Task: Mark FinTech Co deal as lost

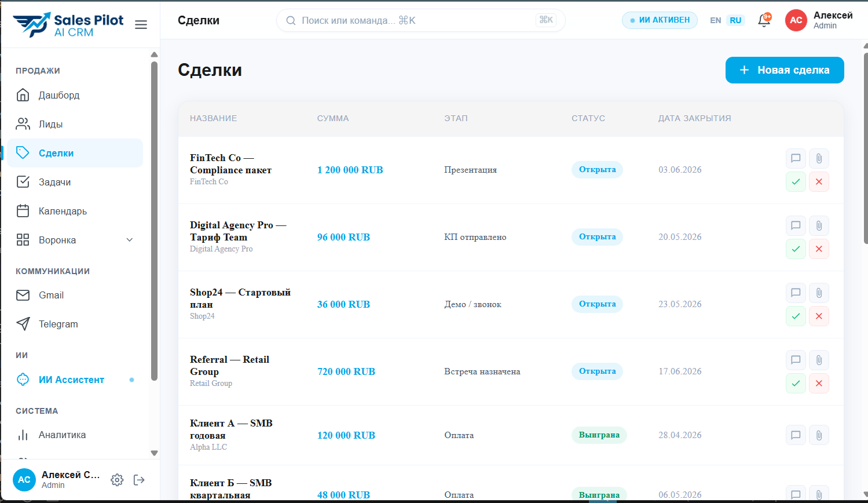Action: [x=819, y=181]
